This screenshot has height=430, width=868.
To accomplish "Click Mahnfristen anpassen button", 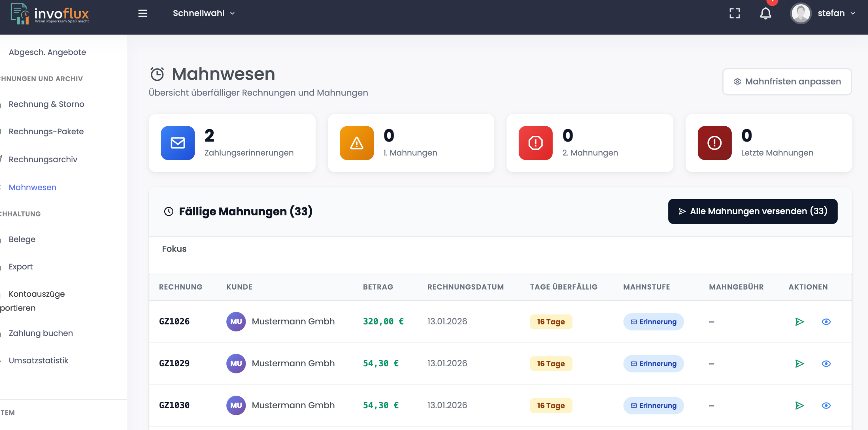I will click(787, 82).
